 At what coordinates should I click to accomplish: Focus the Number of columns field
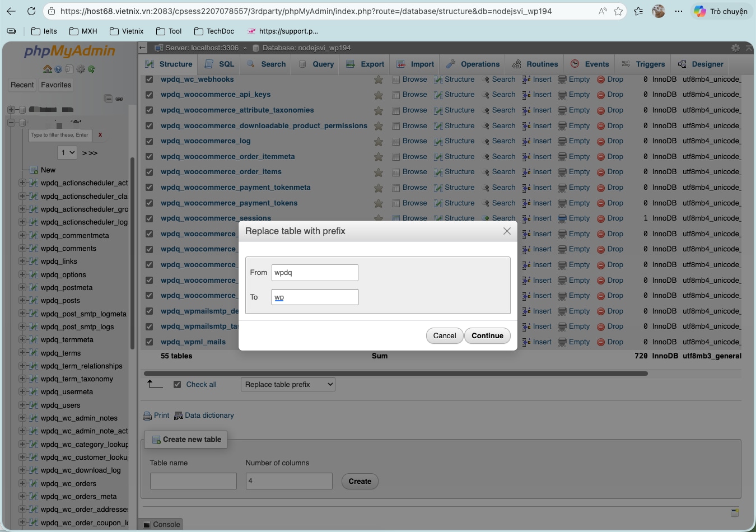tap(289, 481)
